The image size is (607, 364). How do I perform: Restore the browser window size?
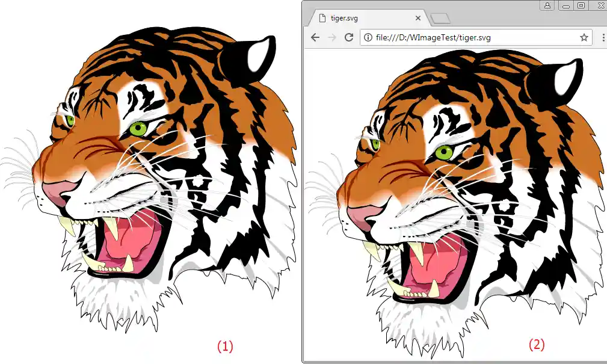(580, 5)
